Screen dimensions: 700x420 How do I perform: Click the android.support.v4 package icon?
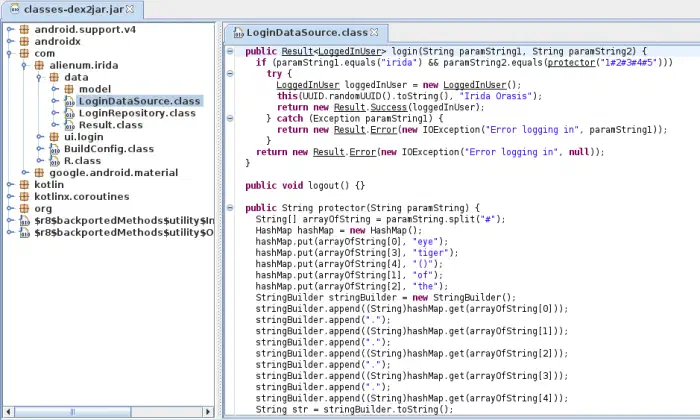pos(24,29)
